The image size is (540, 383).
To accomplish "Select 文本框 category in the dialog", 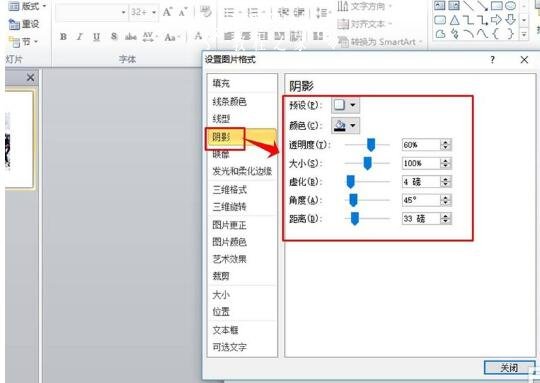I will tap(242, 330).
